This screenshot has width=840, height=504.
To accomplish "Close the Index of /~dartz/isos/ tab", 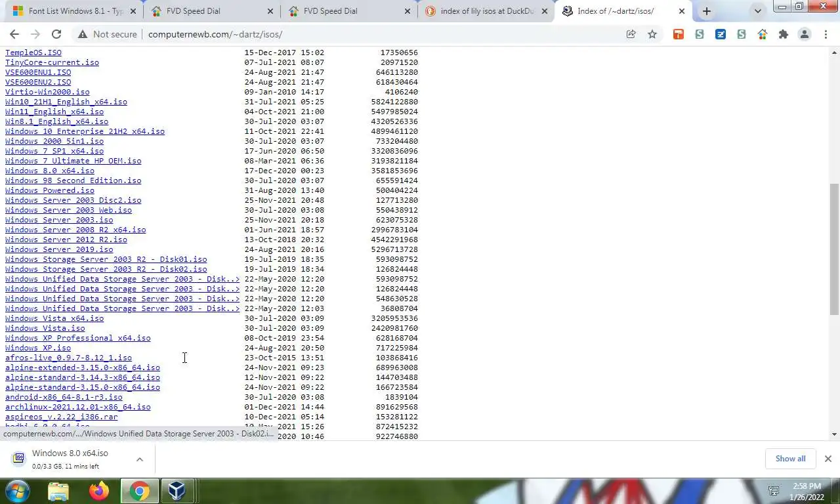I will pos(681,11).
